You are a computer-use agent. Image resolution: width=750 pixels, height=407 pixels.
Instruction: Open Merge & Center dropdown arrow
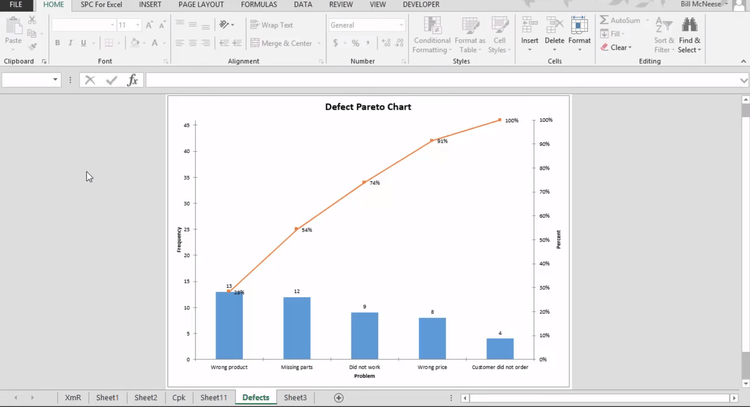[319, 43]
